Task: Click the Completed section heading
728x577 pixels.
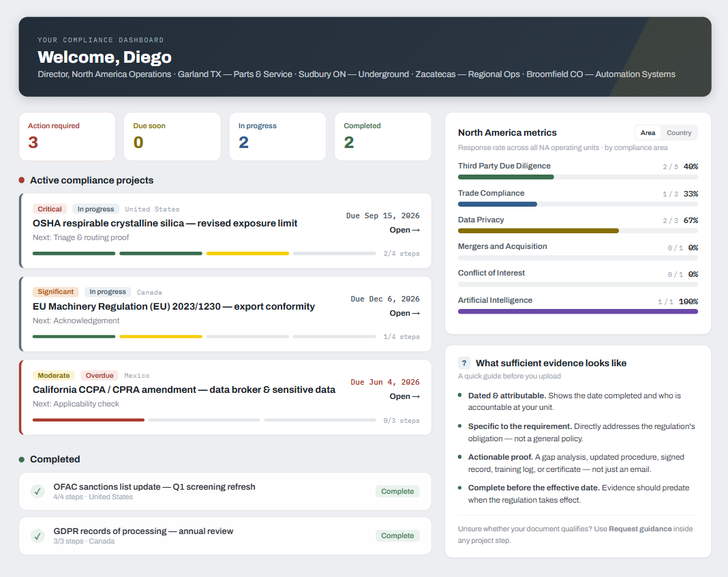Action: point(55,459)
